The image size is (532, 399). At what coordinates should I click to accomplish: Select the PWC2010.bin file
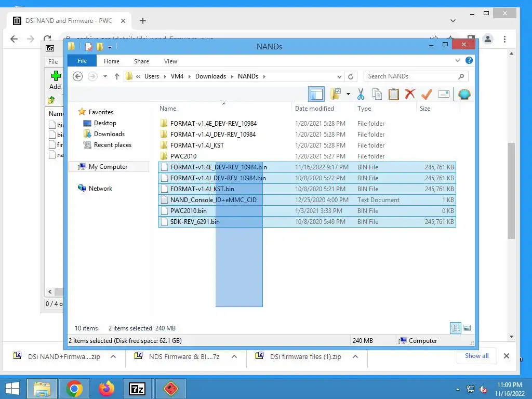(x=307, y=211)
